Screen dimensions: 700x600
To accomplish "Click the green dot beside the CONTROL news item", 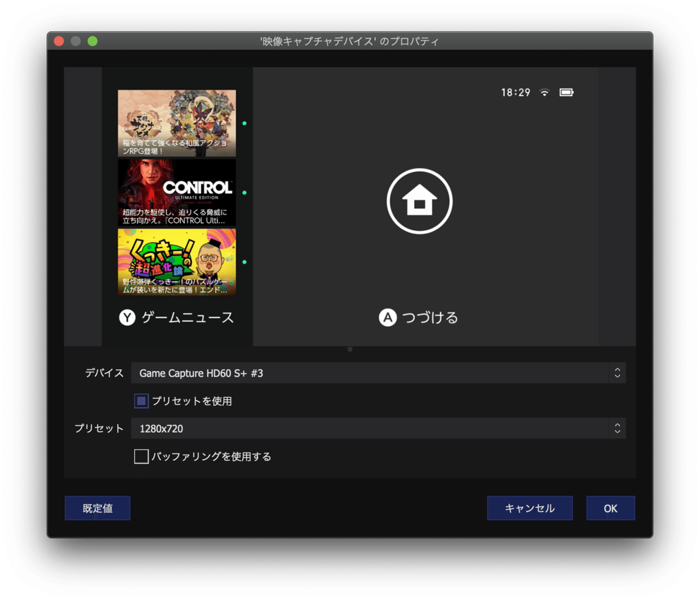I will pos(243,192).
